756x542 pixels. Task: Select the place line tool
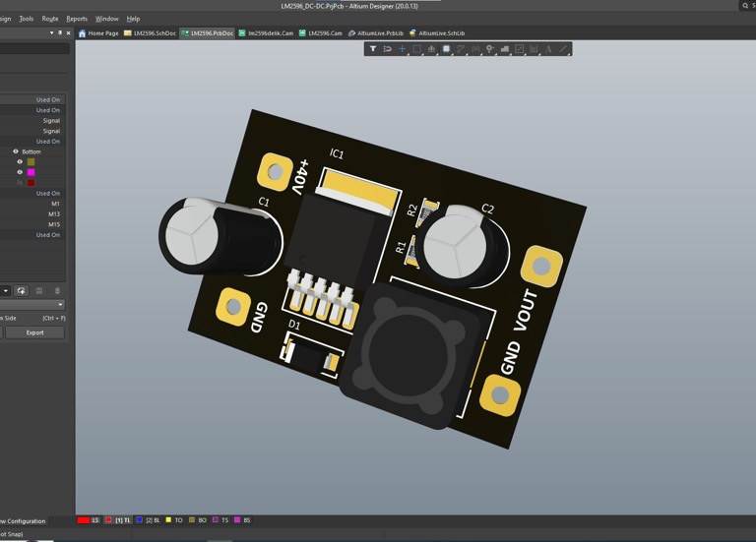coord(564,48)
